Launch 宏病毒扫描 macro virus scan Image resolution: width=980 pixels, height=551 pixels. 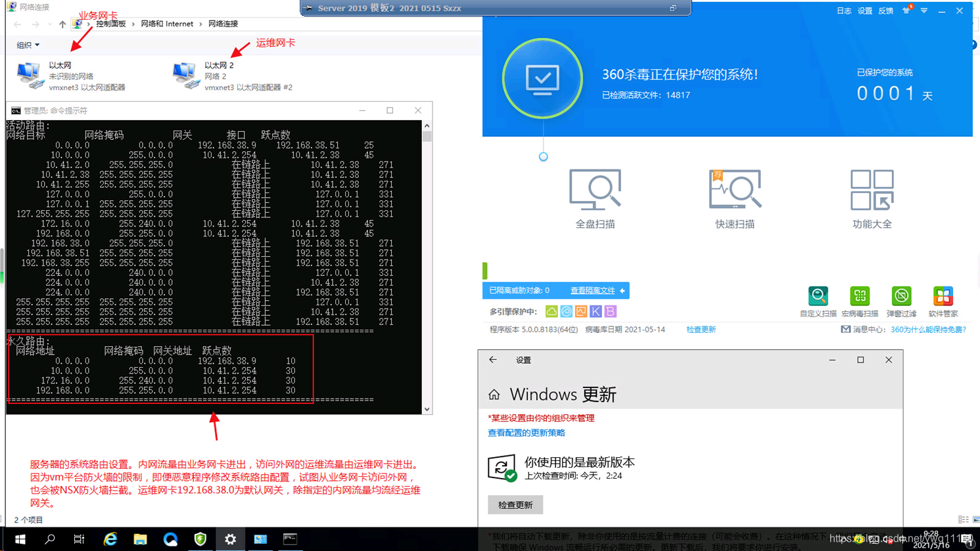pos(860,302)
